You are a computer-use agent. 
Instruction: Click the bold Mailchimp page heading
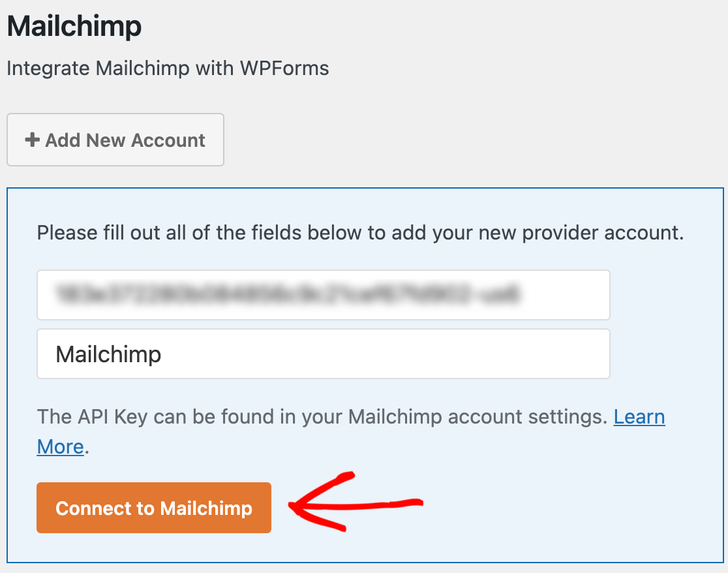(74, 27)
